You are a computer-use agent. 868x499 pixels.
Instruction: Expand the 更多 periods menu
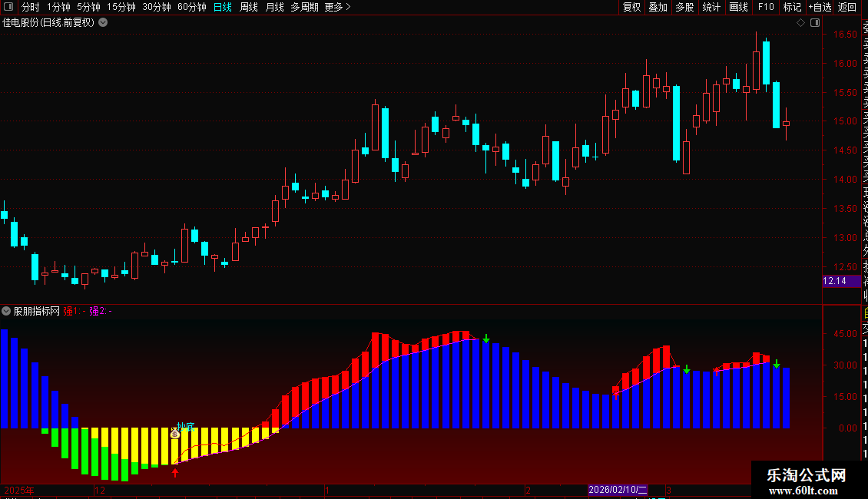click(x=337, y=7)
